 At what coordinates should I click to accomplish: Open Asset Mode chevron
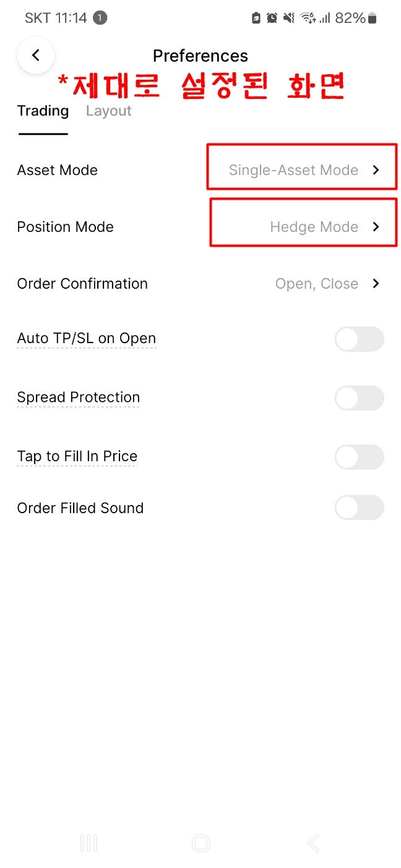(376, 170)
